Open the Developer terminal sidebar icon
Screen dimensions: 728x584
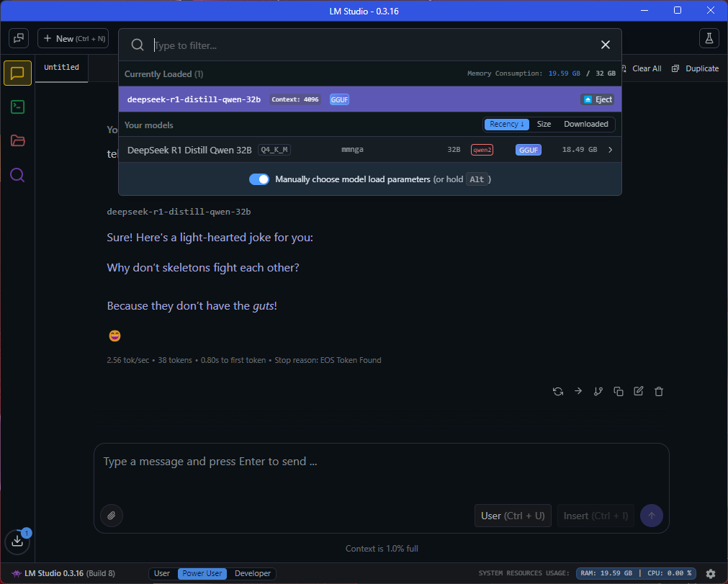click(18, 107)
